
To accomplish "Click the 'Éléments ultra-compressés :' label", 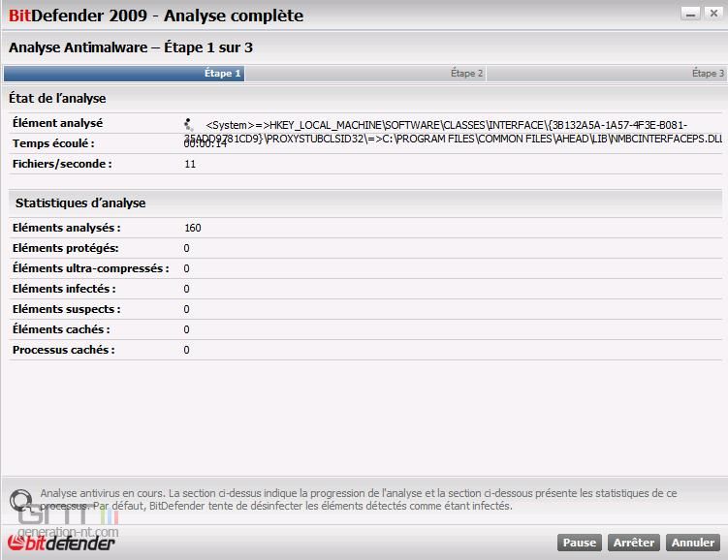I will pos(90,268).
